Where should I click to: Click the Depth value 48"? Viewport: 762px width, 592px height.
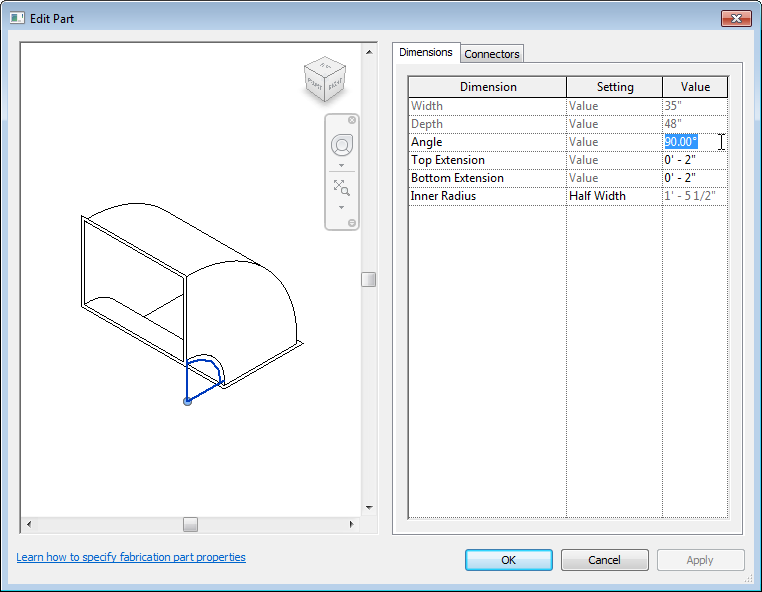[695, 124]
